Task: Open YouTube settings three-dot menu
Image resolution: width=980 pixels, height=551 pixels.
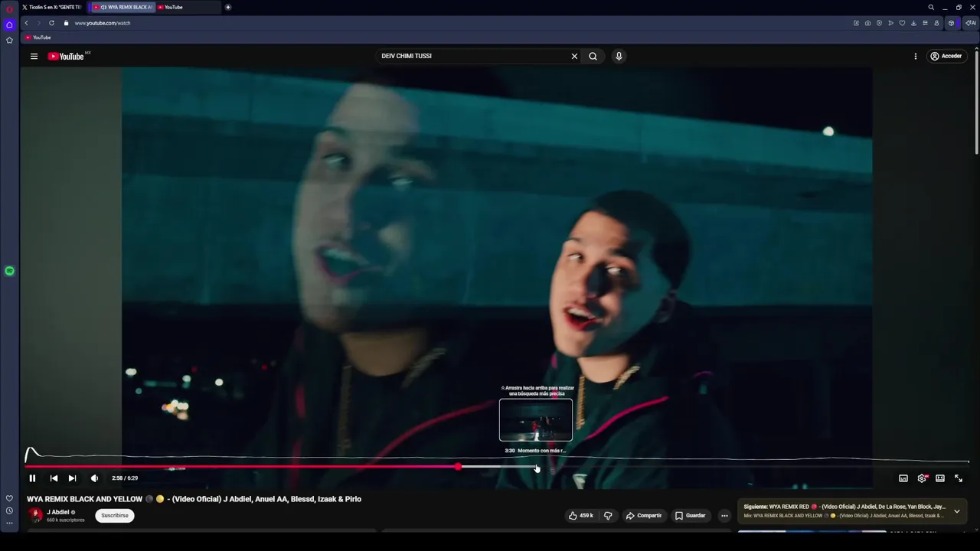Action: point(915,56)
